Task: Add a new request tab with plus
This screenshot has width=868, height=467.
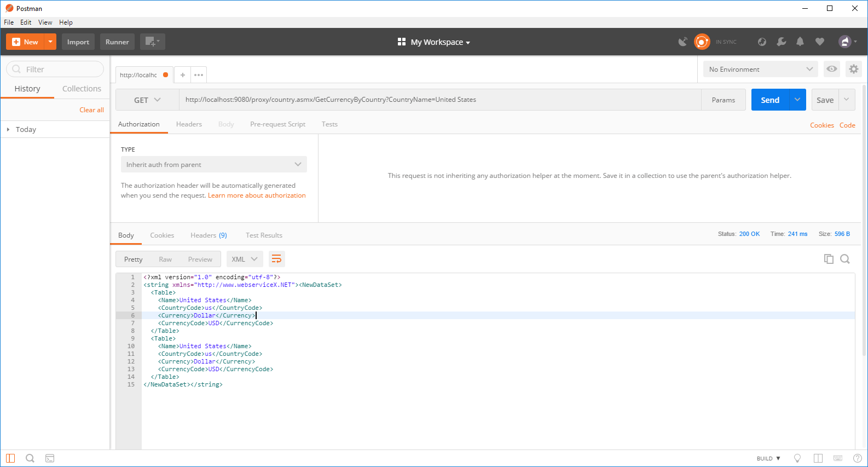Action: click(183, 75)
